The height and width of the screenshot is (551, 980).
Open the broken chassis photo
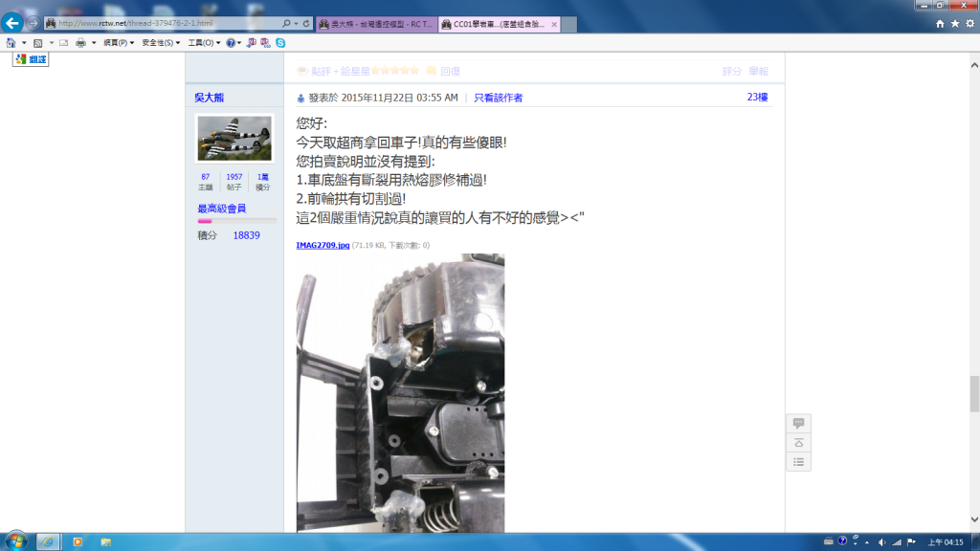point(400,393)
